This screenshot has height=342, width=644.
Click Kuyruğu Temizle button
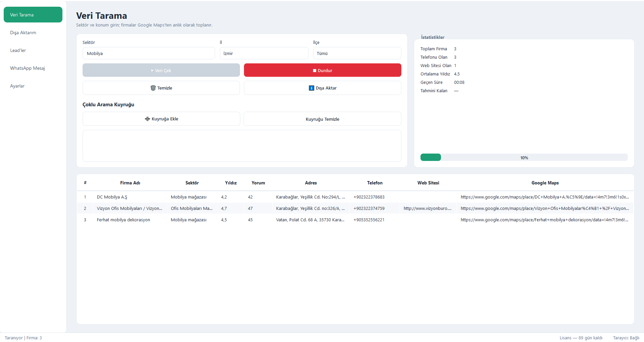click(x=323, y=119)
